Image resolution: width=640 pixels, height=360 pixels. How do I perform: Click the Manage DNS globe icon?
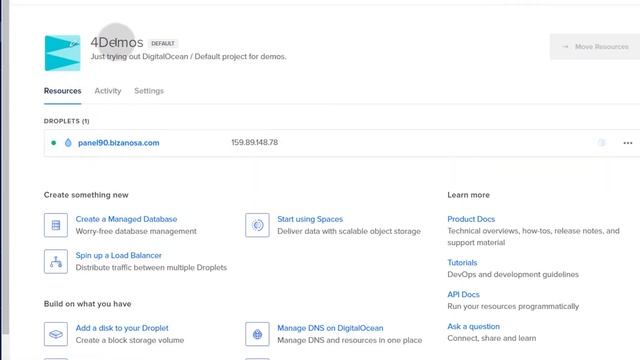coord(257,334)
